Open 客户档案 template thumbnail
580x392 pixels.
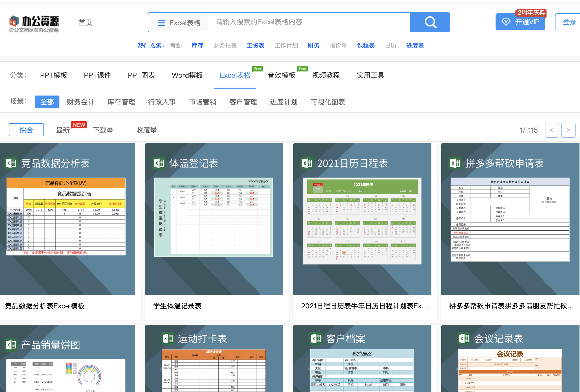pyautogui.click(x=362, y=358)
